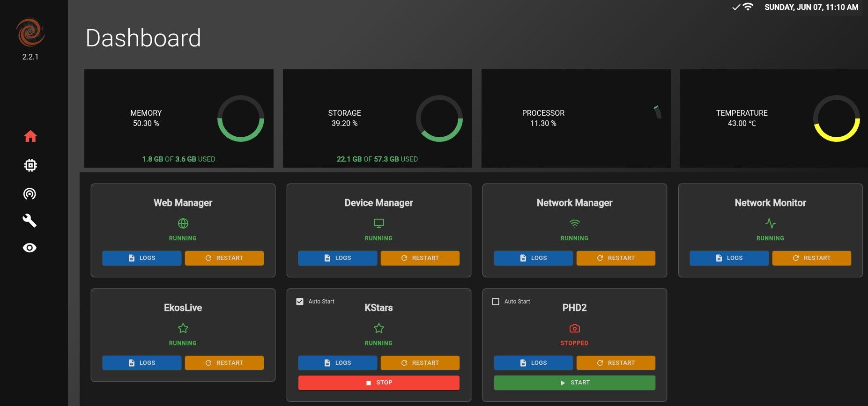Click the yellow Temperature gauge ring
Image resolution: width=868 pixels, height=406 pixels.
837,118
